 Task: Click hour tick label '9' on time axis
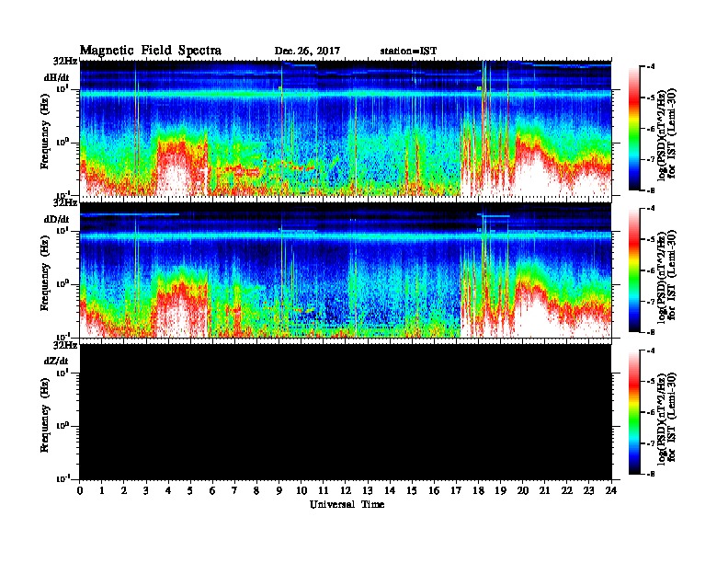[x=279, y=491]
